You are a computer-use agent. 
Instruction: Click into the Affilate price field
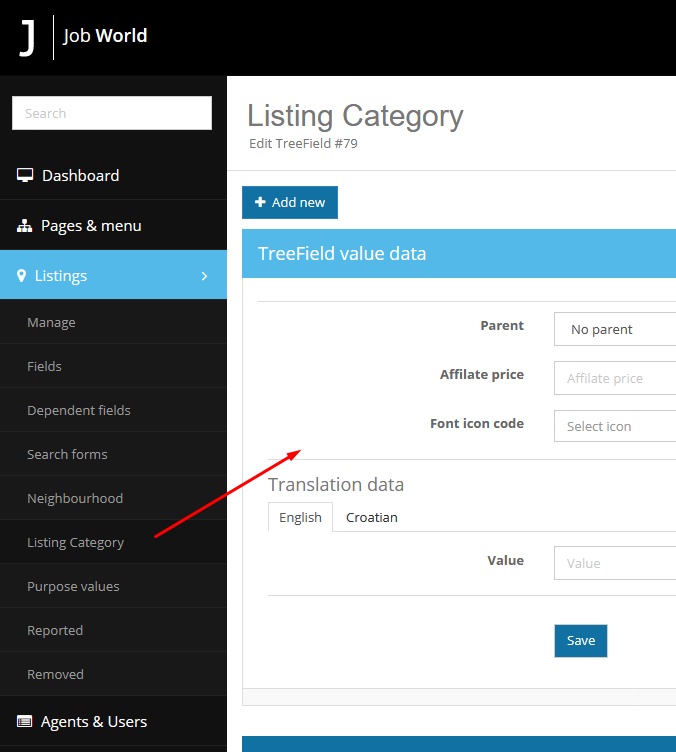[x=614, y=378]
